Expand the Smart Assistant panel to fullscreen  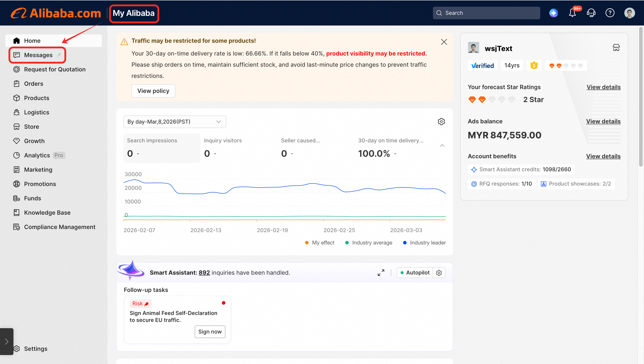pos(381,273)
